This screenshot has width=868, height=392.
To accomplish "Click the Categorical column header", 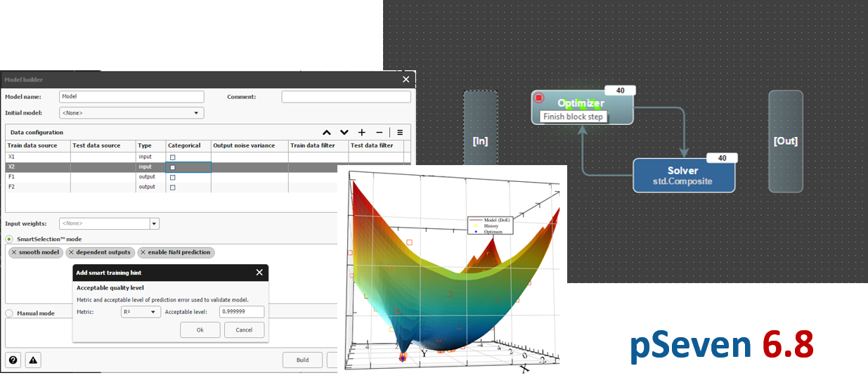I will coord(188,145).
